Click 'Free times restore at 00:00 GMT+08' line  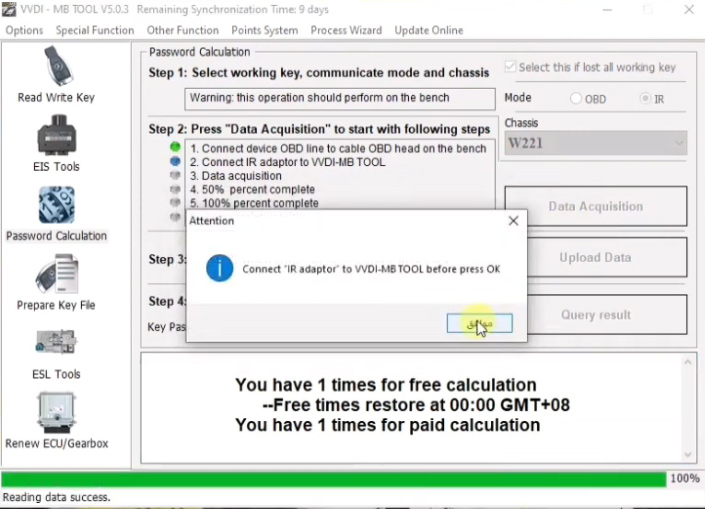tap(416, 405)
